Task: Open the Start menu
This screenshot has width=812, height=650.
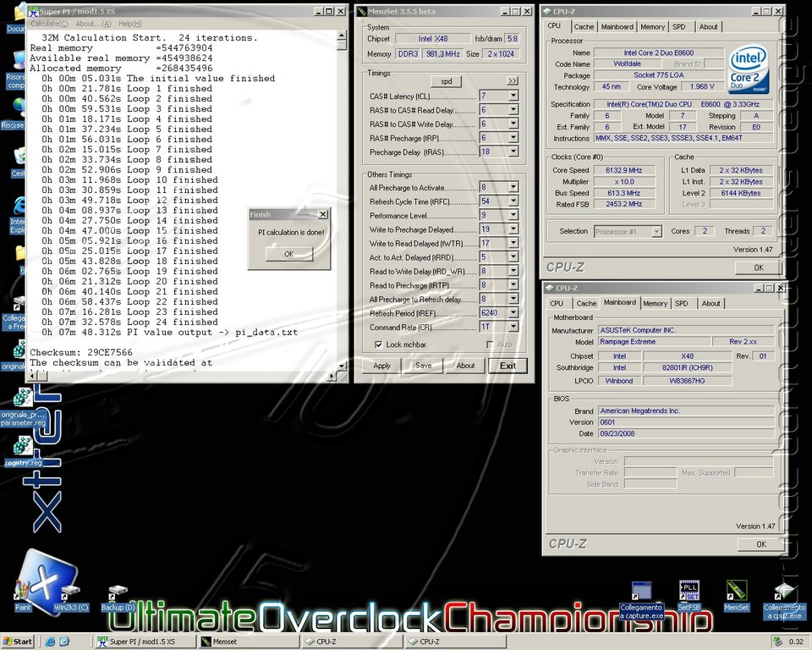Action: pyautogui.click(x=17, y=642)
